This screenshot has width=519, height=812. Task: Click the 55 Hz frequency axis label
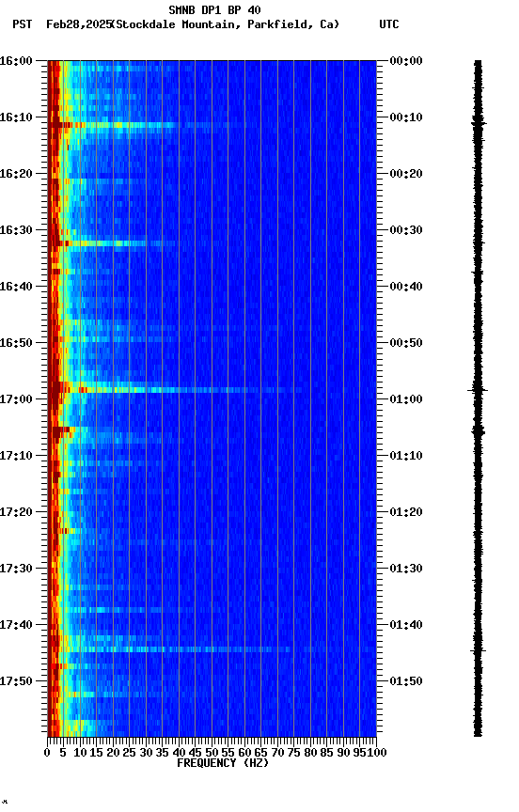click(228, 753)
